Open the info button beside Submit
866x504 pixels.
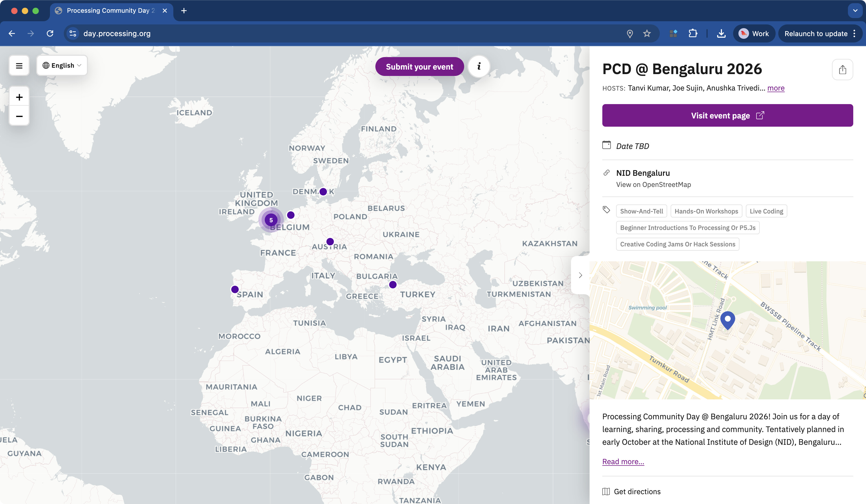tap(479, 66)
